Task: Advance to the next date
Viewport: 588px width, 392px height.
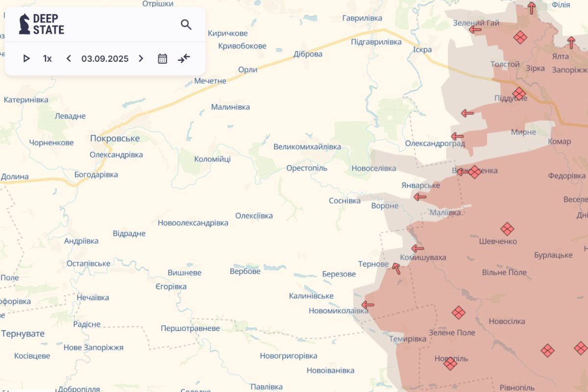Action: tap(141, 59)
